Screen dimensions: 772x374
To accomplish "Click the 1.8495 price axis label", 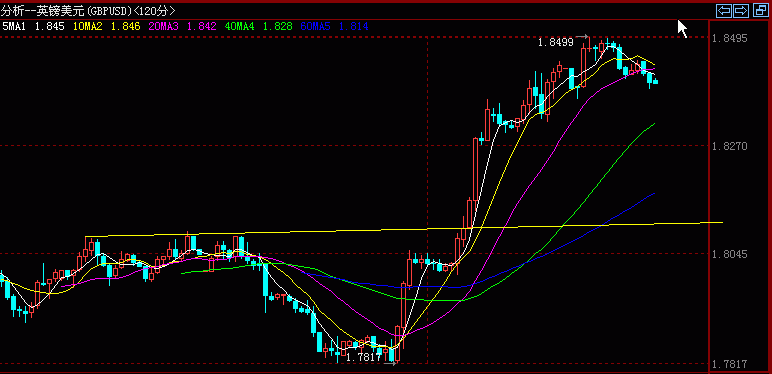I will (x=729, y=38).
